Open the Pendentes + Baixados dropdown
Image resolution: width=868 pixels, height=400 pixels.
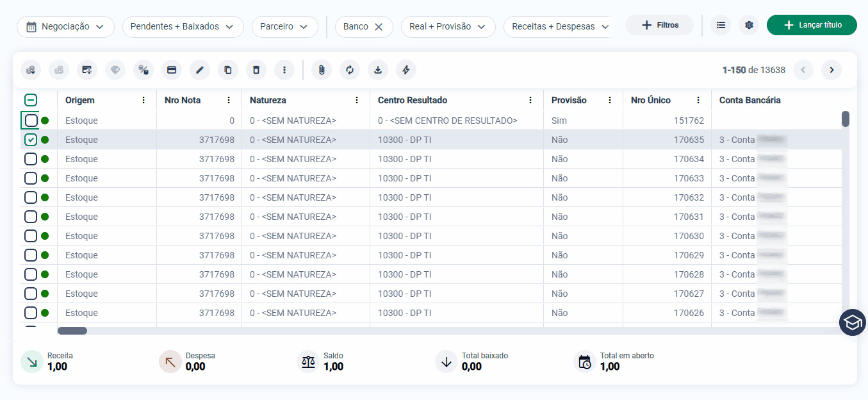183,27
